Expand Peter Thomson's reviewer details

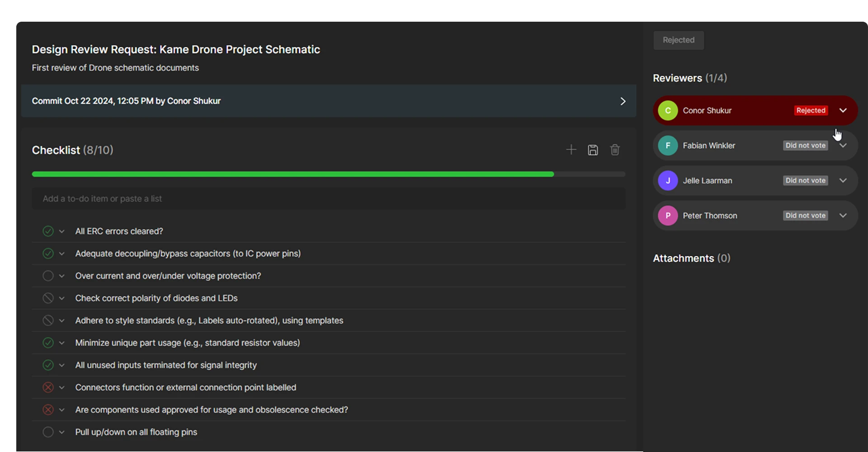pos(843,216)
